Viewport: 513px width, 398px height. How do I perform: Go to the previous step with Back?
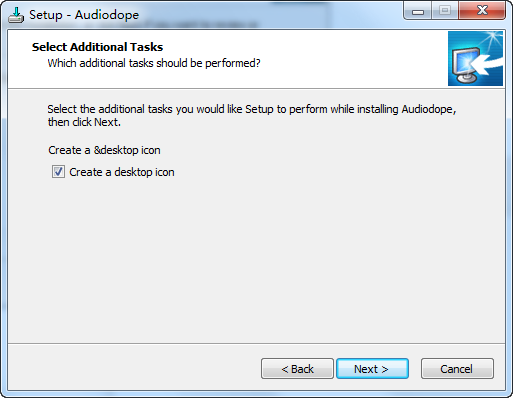pyautogui.click(x=297, y=369)
